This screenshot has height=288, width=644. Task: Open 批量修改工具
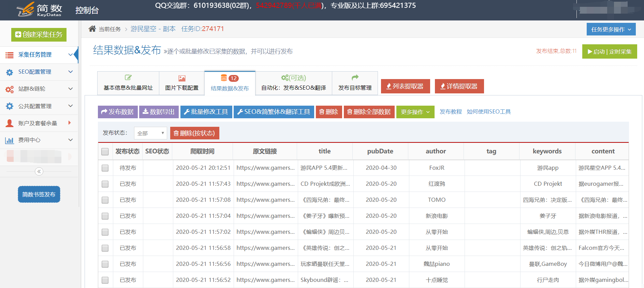(x=206, y=112)
